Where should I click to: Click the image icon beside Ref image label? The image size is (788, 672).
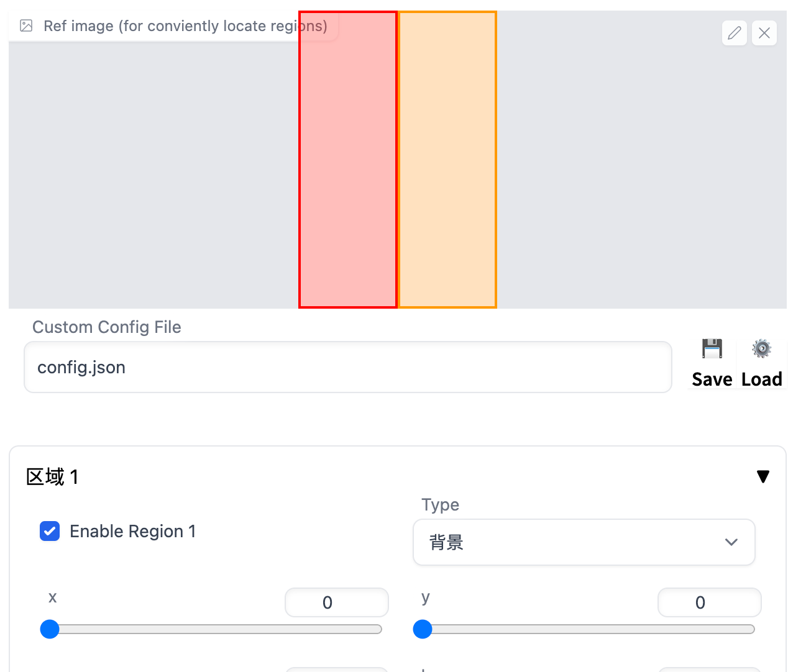pos(26,26)
